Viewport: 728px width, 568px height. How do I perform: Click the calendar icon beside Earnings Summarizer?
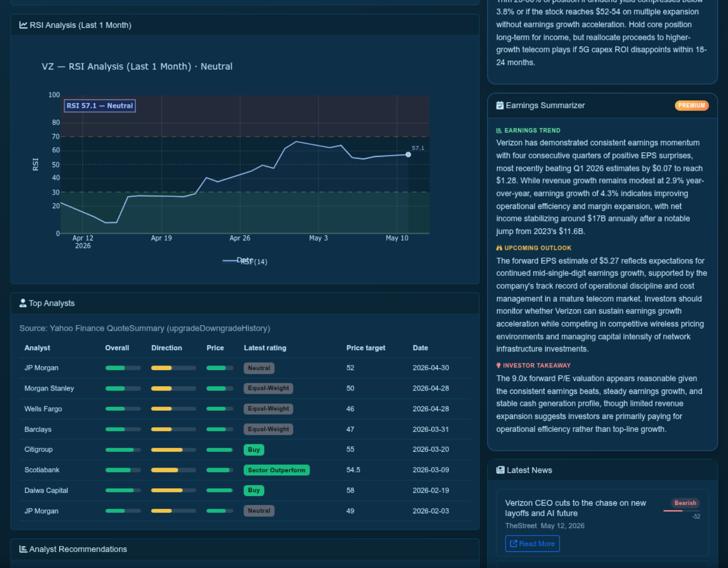(500, 106)
